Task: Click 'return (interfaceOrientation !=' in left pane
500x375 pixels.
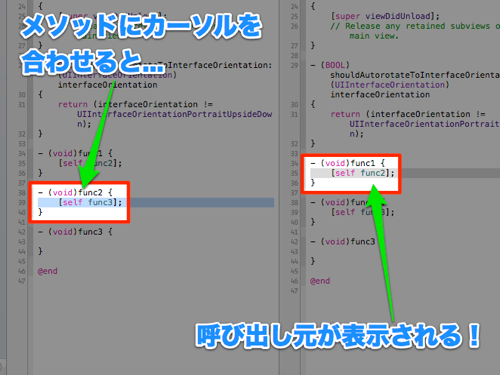Action: click(x=135, y=104)
